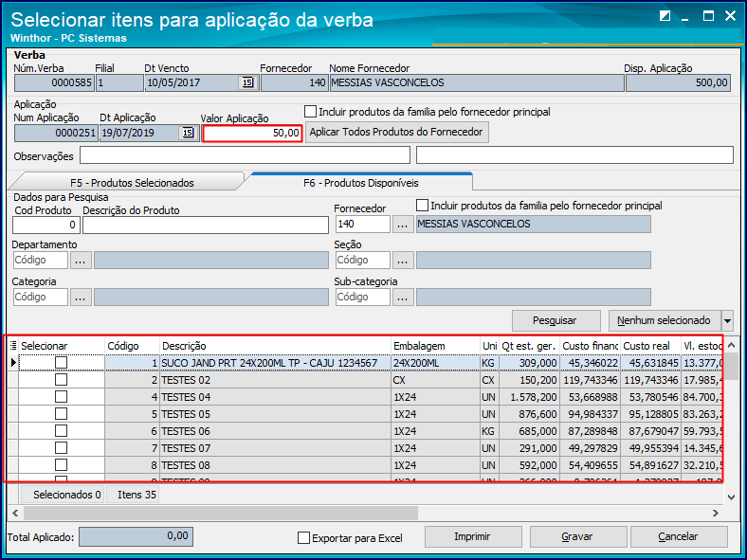Click the horizontal scrollbar left arrow

pos(15,513)
